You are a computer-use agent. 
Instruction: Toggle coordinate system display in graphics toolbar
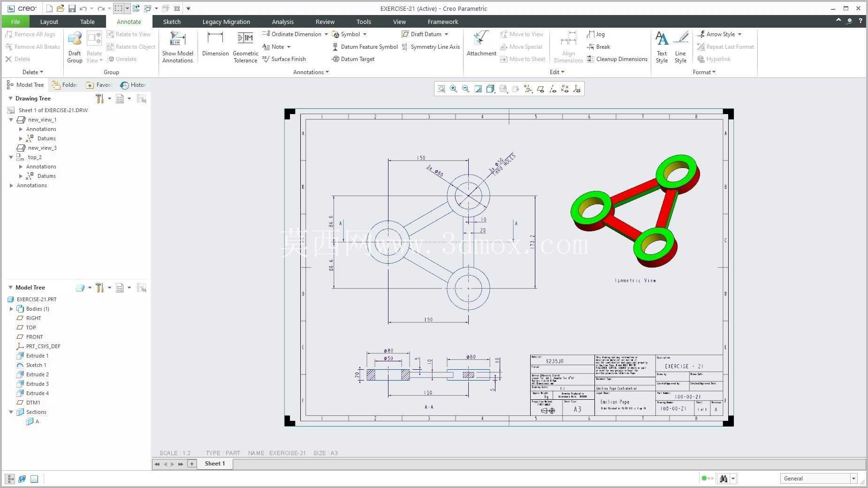(x=577, y=89)
